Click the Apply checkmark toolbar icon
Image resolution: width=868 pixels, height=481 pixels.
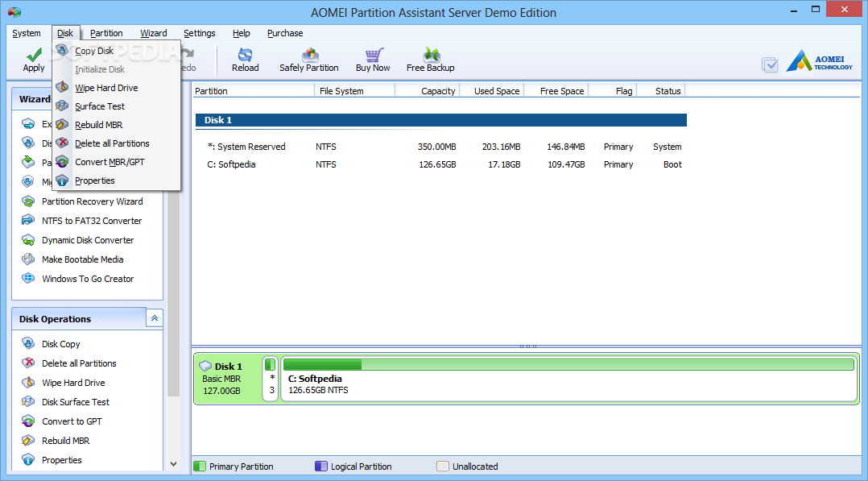pyautogui.click(x=34, y=54)
